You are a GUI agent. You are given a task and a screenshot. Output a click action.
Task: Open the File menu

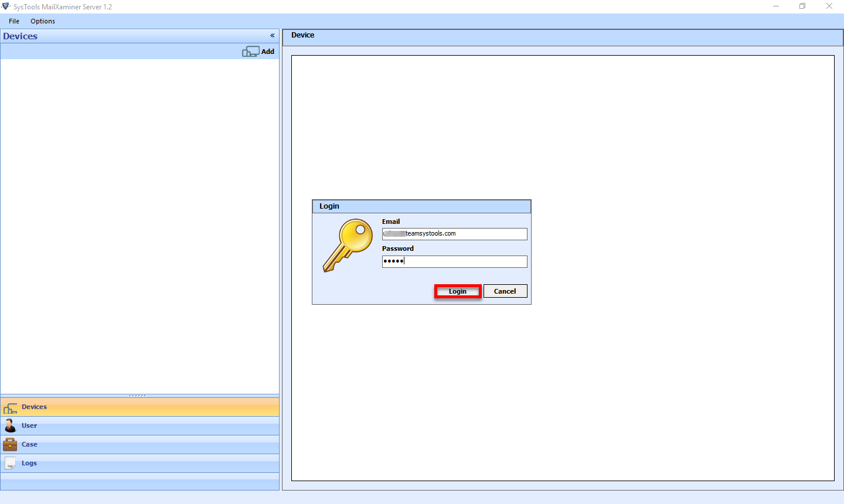(x=14, y=21)
